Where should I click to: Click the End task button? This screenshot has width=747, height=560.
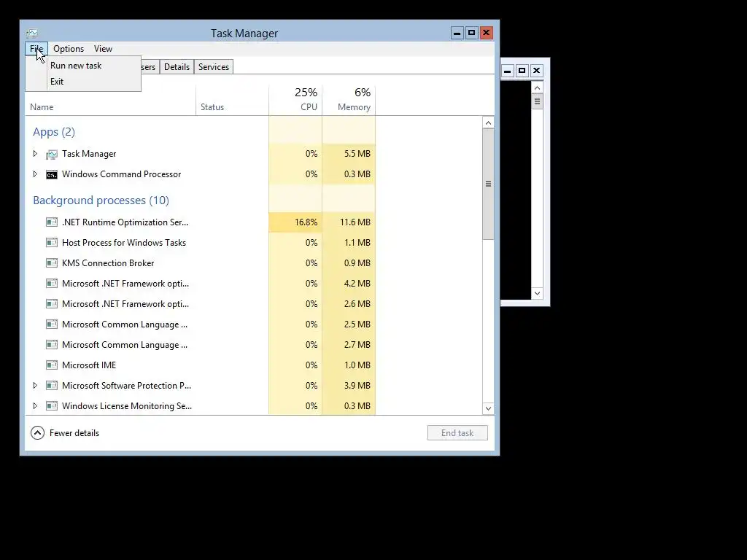click(x=457, y=433)
